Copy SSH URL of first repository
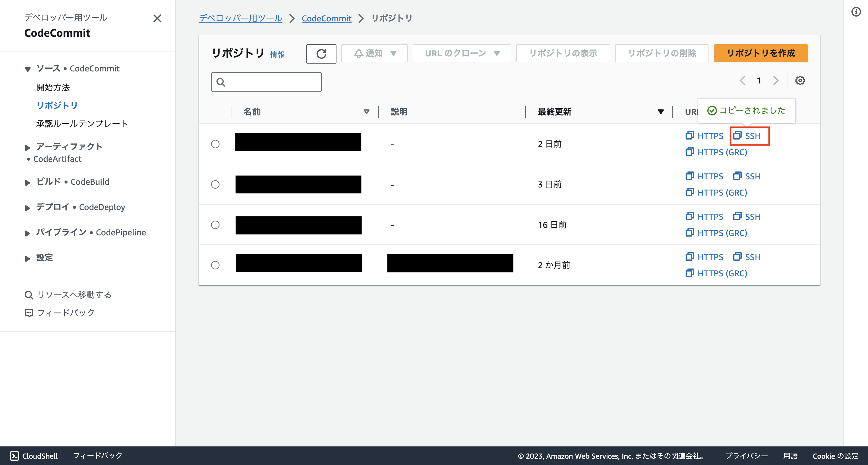The image size is (868, 465). pyautogui.click(x=747, y=136)
